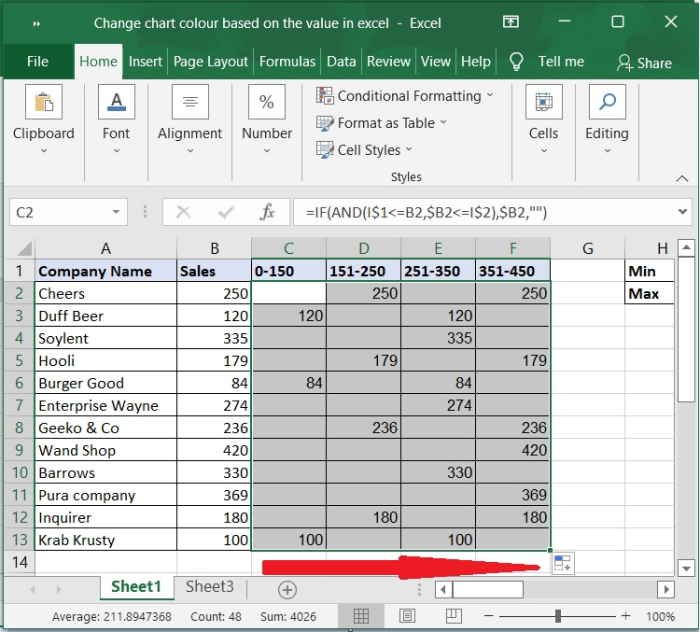
Task: Open the Alignment group icon
Action: 189,103
